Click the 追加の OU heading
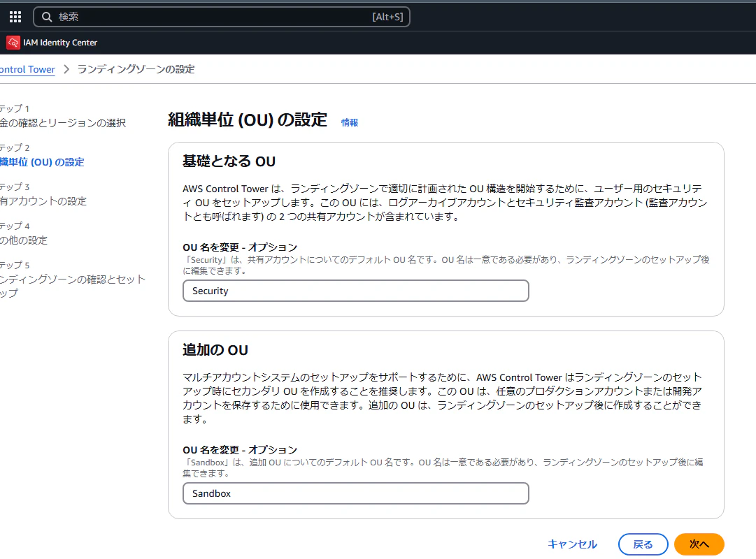This screenshot has height=559, width=756. (x=215, y=350)
